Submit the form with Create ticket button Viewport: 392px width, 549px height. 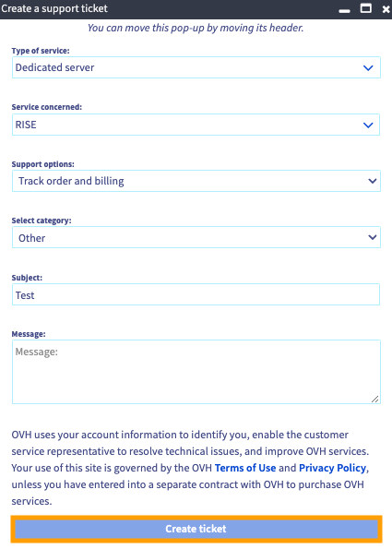[196, 529]
